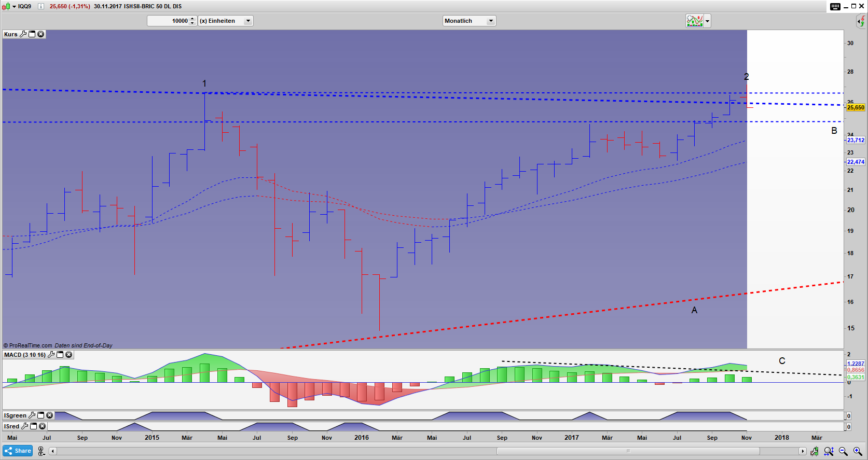
Task: Open MACD settings with wrench icon
Action: pyautogui.click(x=51, y=355)
